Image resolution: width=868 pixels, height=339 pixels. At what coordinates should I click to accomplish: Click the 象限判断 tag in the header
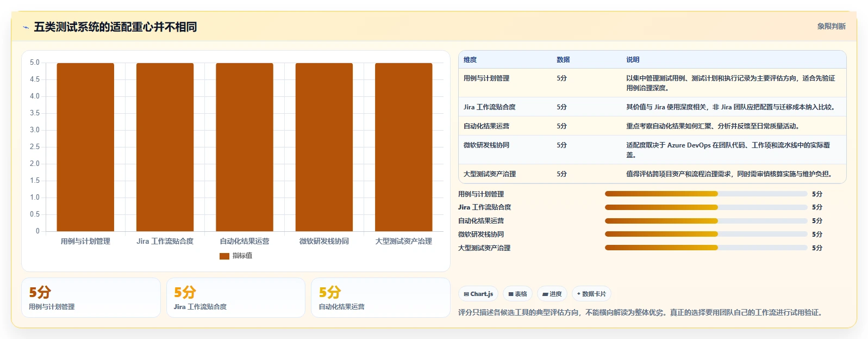[x=831, y=26]
